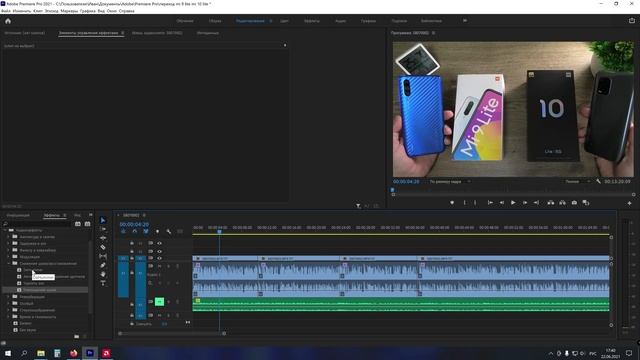
Task: Select the Slip tool
Action: tap(103, 256)
